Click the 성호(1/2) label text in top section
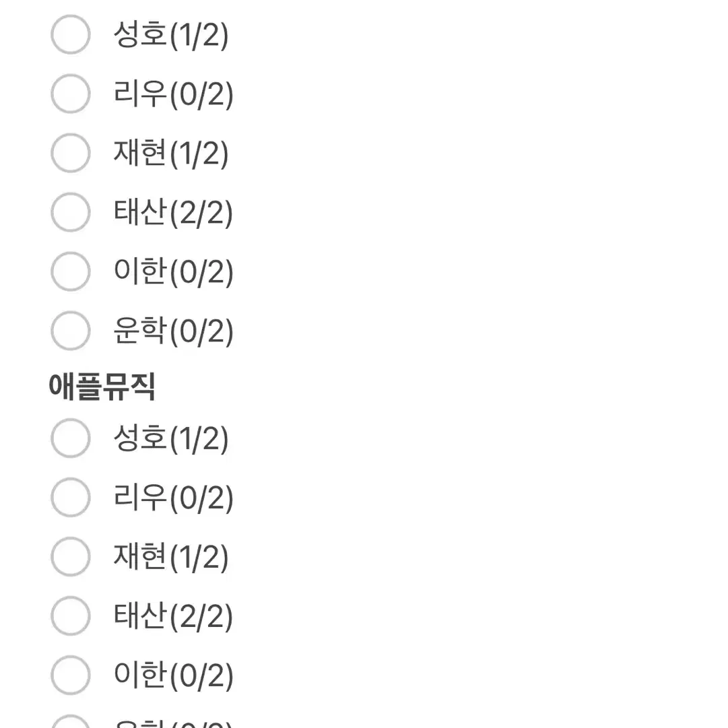Image resolution: width=728 pixels, height=728 pixels. [172, 35]
